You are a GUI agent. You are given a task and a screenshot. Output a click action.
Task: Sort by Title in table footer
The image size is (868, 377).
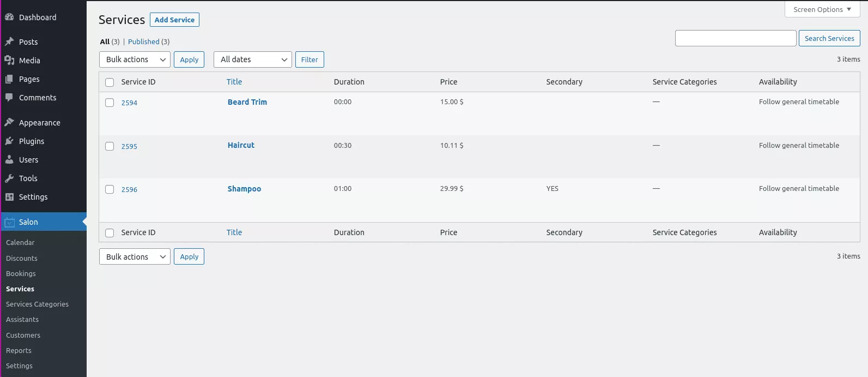coord(234,232)
